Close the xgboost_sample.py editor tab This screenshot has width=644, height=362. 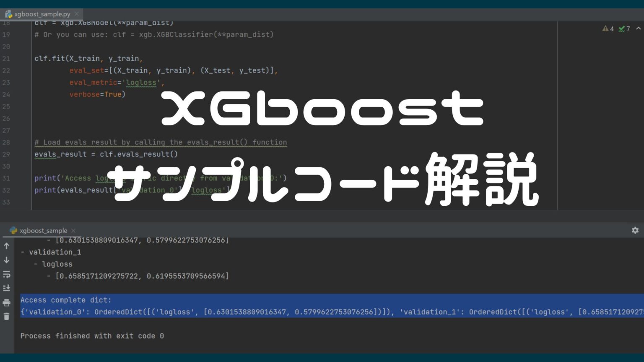click(x=76, y=13)
